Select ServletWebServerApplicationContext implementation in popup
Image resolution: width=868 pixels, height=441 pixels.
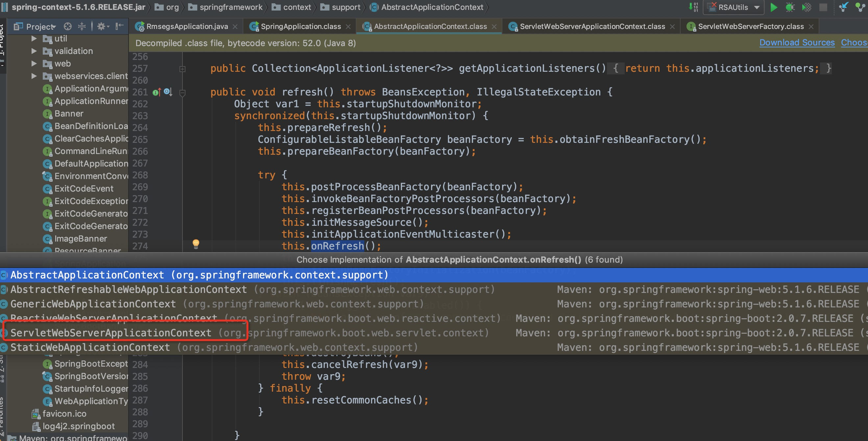point(111,333)
